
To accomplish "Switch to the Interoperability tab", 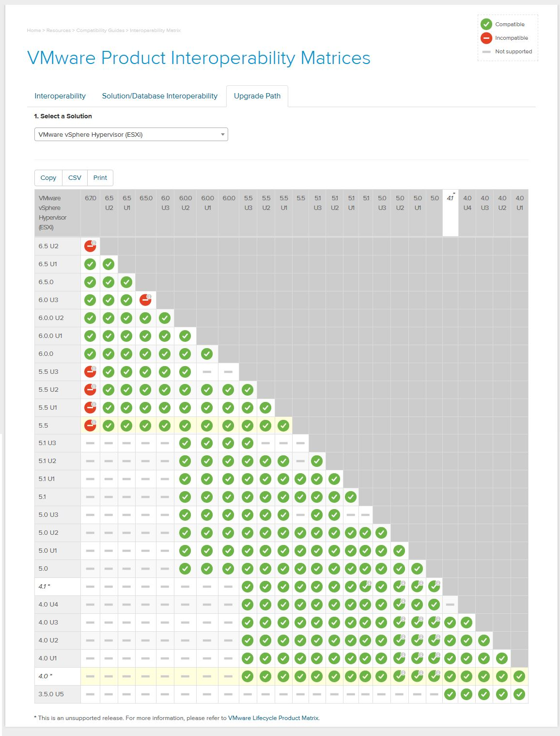I will click(60, 96).
